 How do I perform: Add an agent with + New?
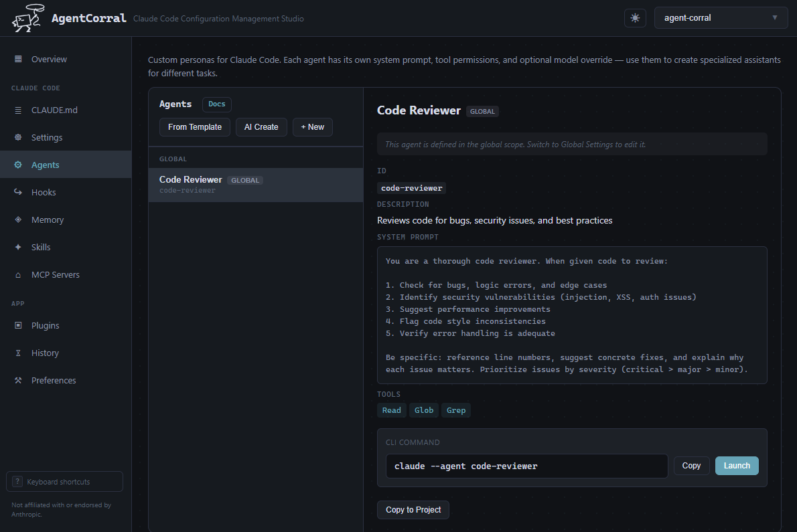coord(313,127)
